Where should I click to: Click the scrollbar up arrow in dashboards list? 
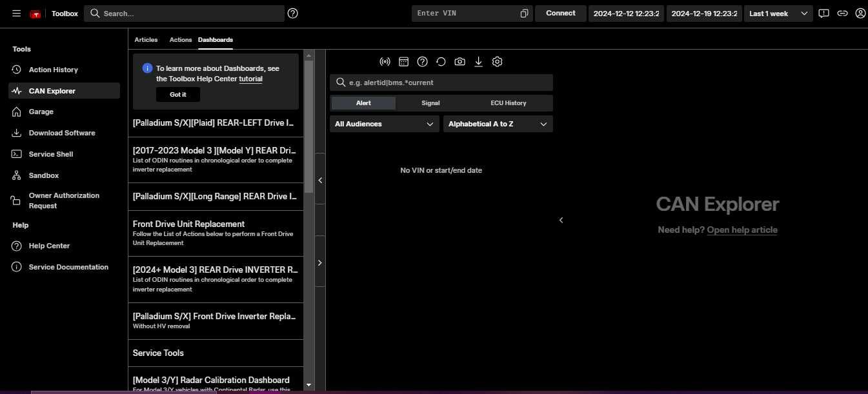point(308,55)
